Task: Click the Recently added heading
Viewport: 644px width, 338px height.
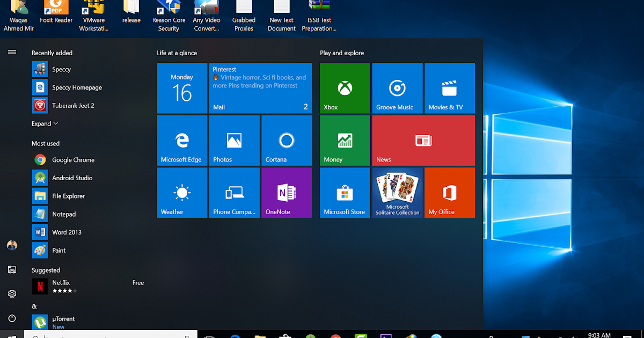Action: (x=52, y=53)
